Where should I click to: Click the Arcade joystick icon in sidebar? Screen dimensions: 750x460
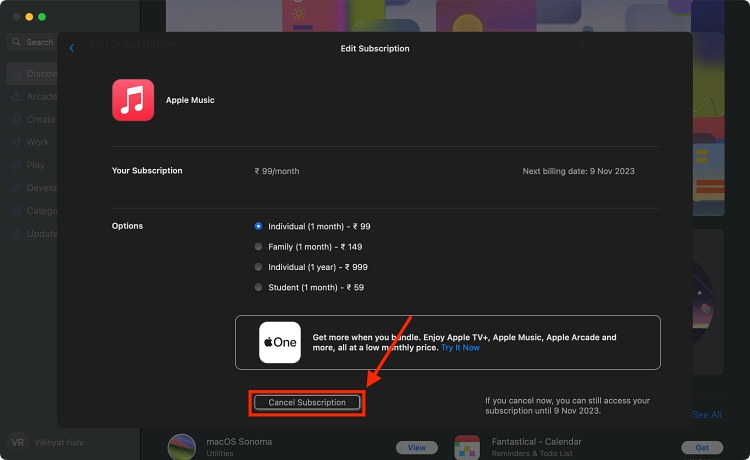(17, 97)
